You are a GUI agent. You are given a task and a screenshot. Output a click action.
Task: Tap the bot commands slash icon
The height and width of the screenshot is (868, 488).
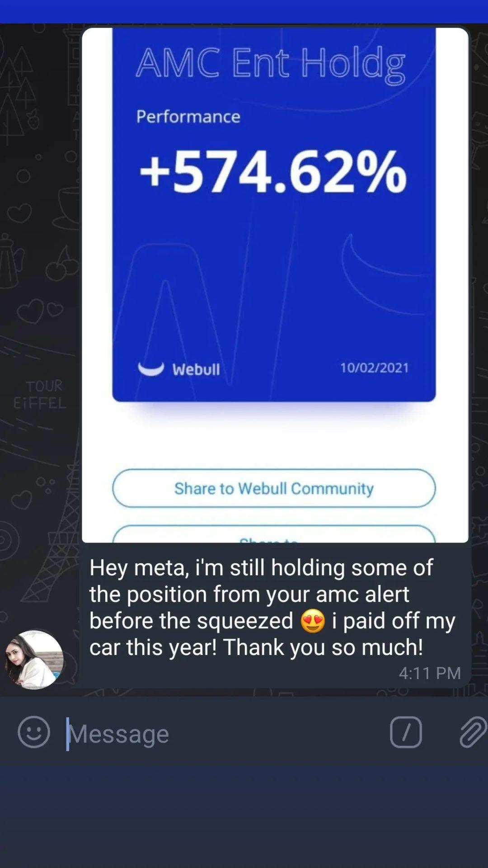(x=406, y=732)
